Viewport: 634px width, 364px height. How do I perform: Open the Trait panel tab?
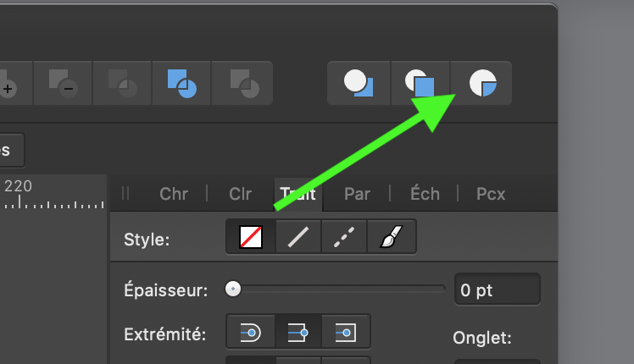coord(298,194)
